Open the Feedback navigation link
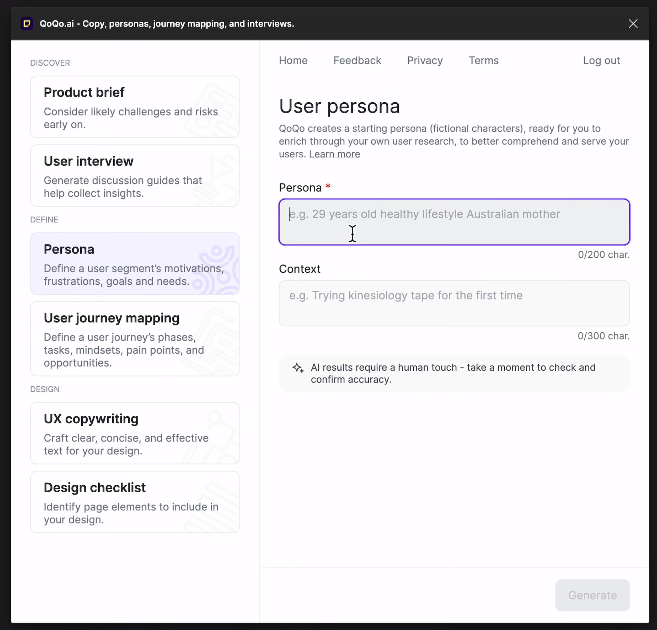Screen dimensions: 657x630 (x=357, y=60)
